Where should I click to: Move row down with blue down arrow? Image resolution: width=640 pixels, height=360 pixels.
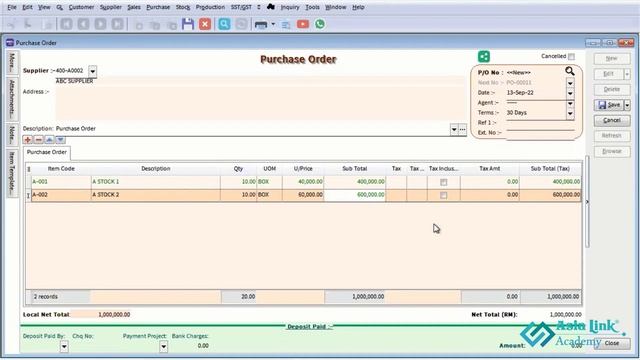(x=60, y=140)
